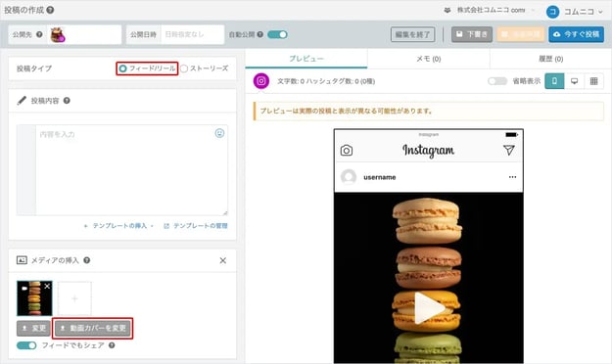This screenshot has width=612, height=364.
Task: Click the username avatar in preview
Action: tap(349, 177)
